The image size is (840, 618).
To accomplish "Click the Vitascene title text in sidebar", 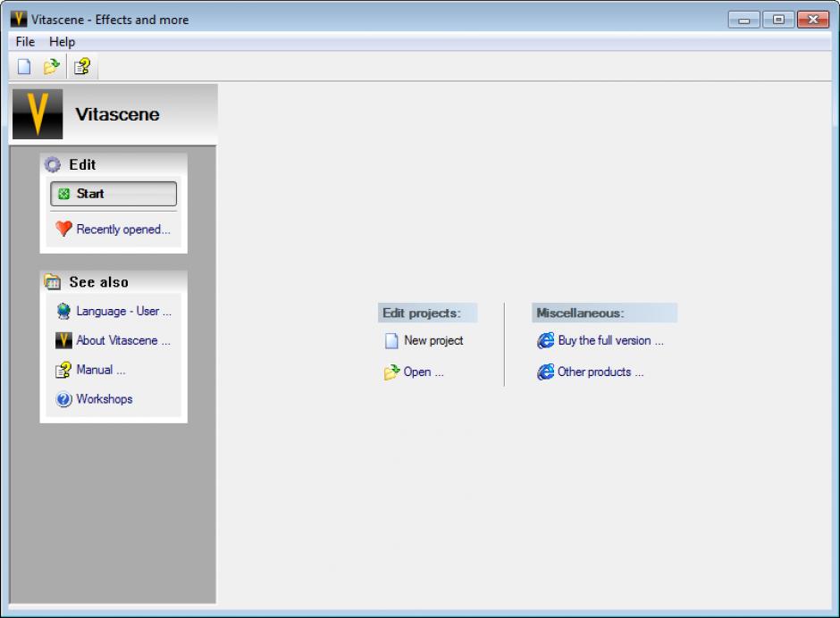I will click(117, 114).
